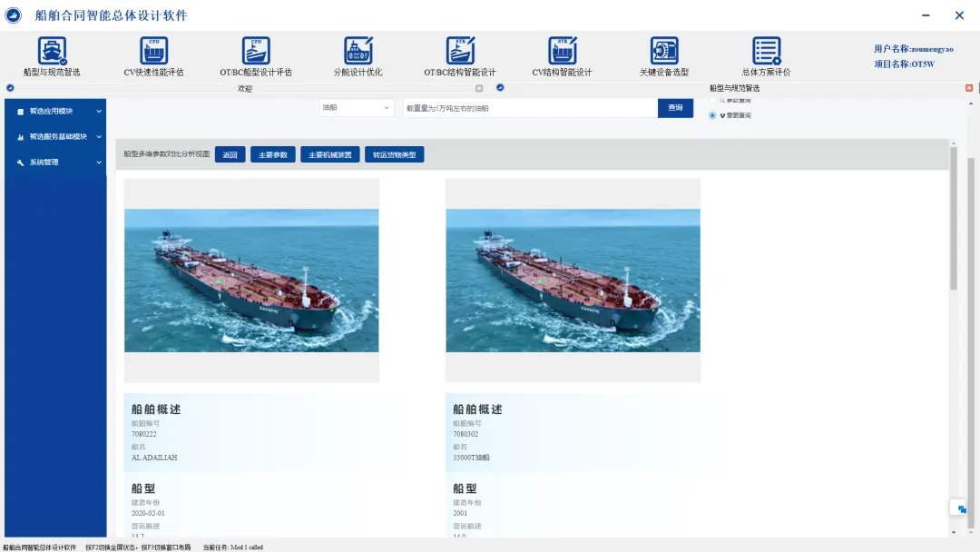Open 总体方案评价 toolbar icon
Viewport: 980px width, 552px height.
click(x=767, y=51)
